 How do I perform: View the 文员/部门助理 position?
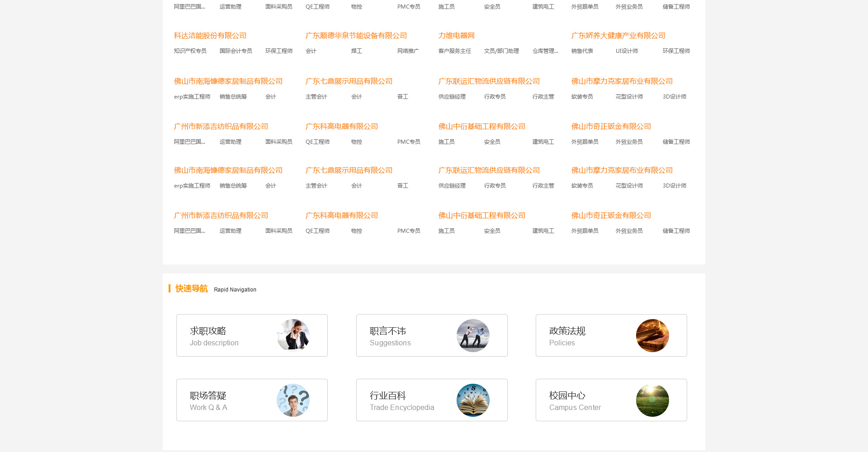tap(501, 51)
